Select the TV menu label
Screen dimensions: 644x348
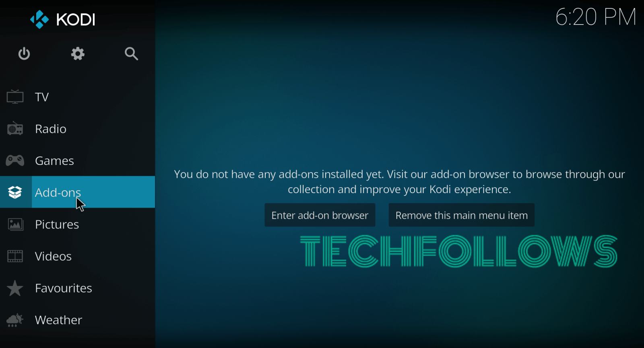click(42, 97)
